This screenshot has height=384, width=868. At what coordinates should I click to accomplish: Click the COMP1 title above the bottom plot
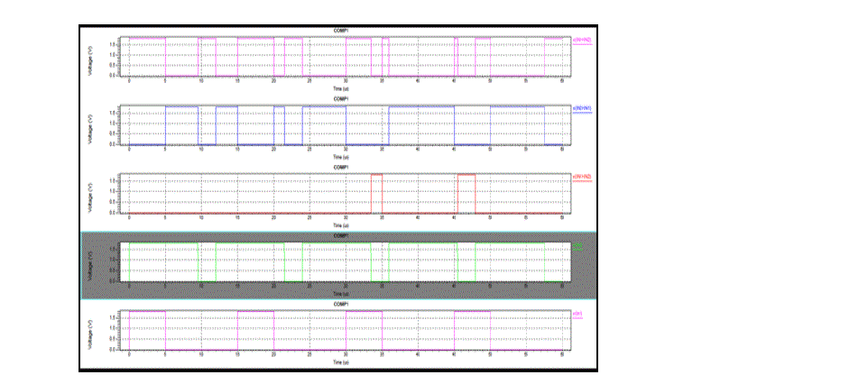coord(341,305)
